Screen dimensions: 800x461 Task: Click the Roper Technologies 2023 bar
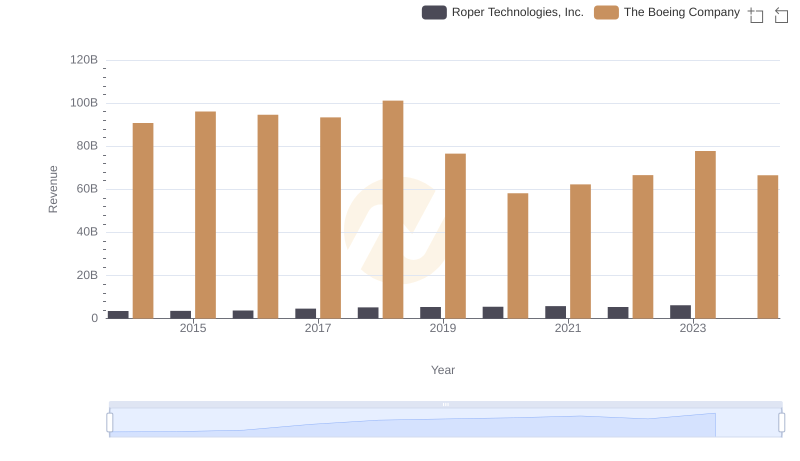681,312
